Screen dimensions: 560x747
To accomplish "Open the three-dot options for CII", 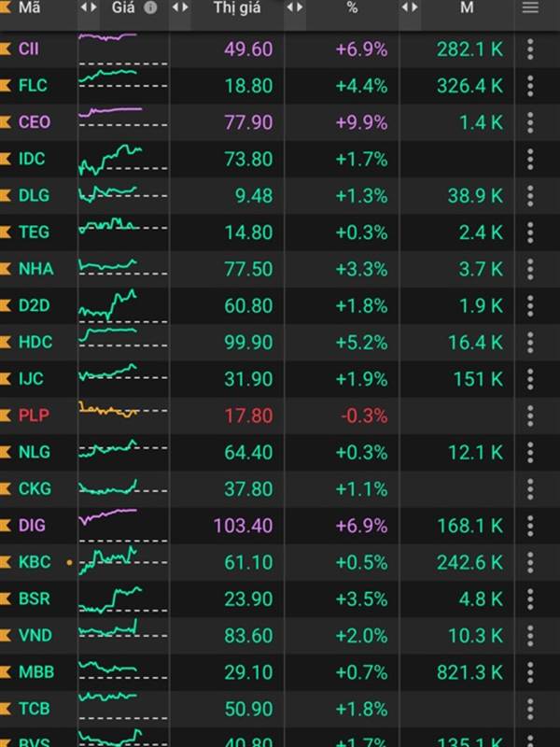I will pyautogui.click(x=530, y=49).
